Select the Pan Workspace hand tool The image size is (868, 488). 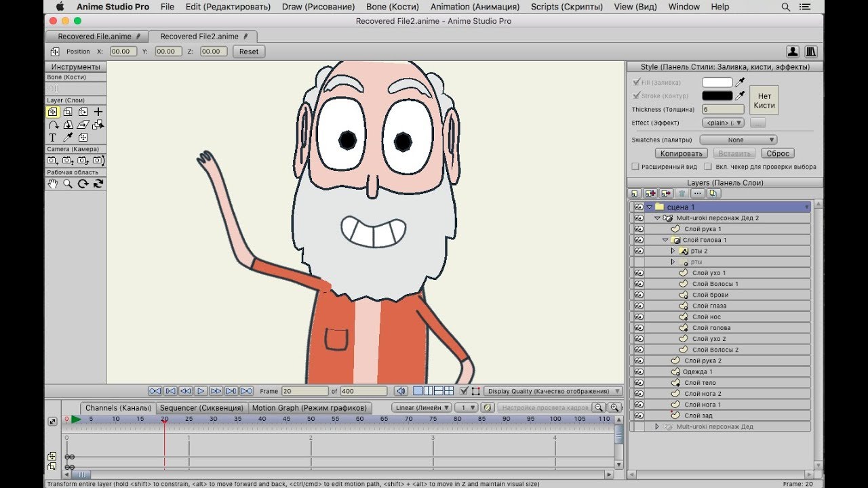(x=52, y=184)
